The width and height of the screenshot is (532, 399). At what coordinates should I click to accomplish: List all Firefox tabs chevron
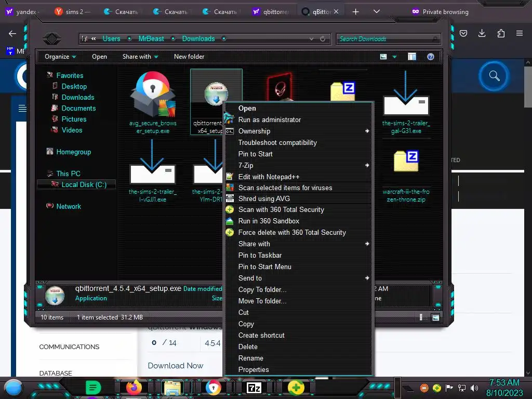pos(376,11)
